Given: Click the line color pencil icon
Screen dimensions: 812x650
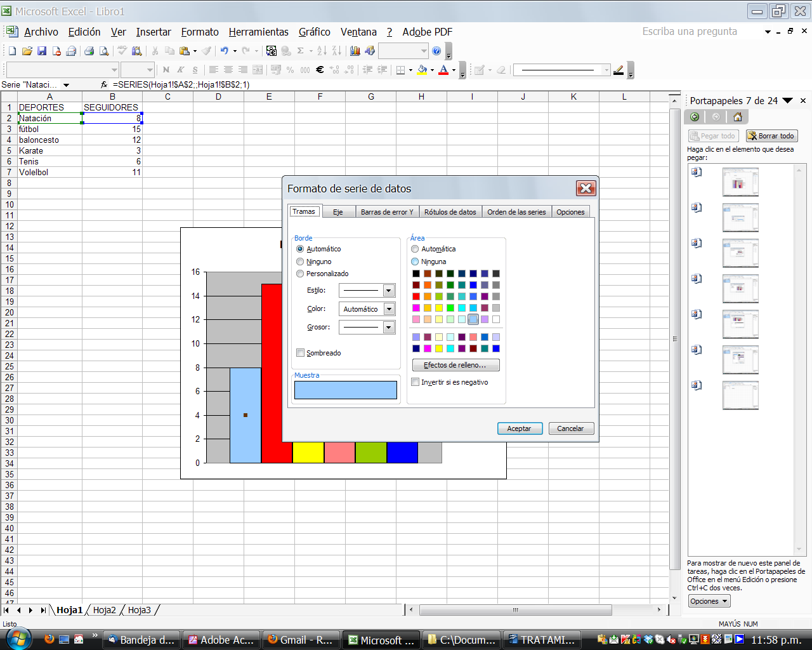Looking at the screenshot, I should click(x=619, y=70).
